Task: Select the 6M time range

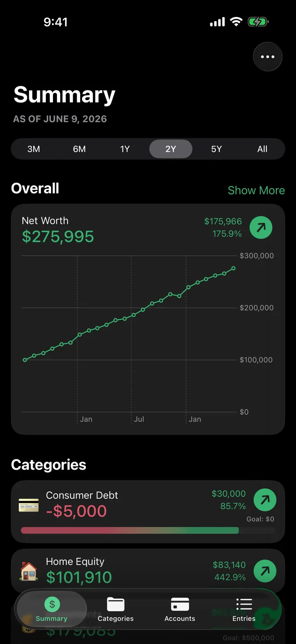Action: (x=79, y=149)
